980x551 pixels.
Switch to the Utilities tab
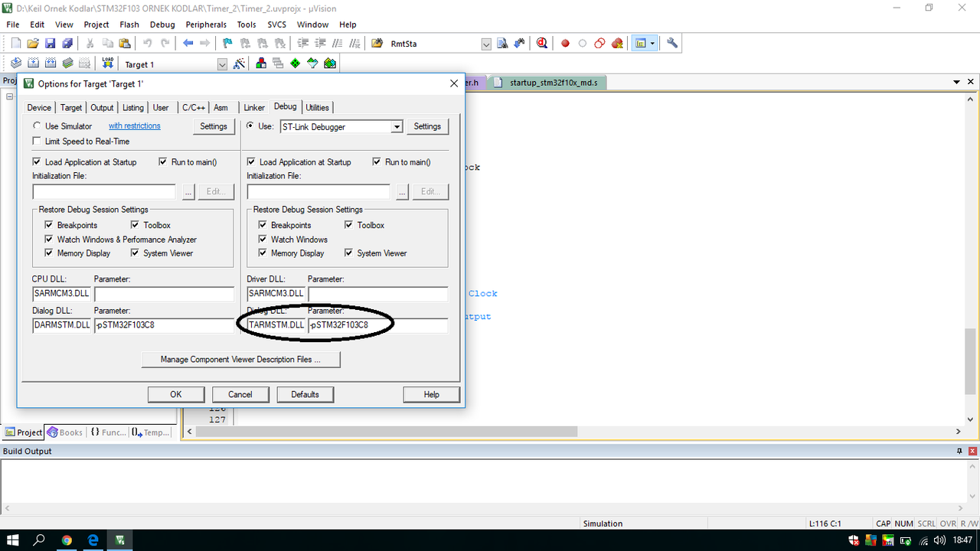pos(318,108)
